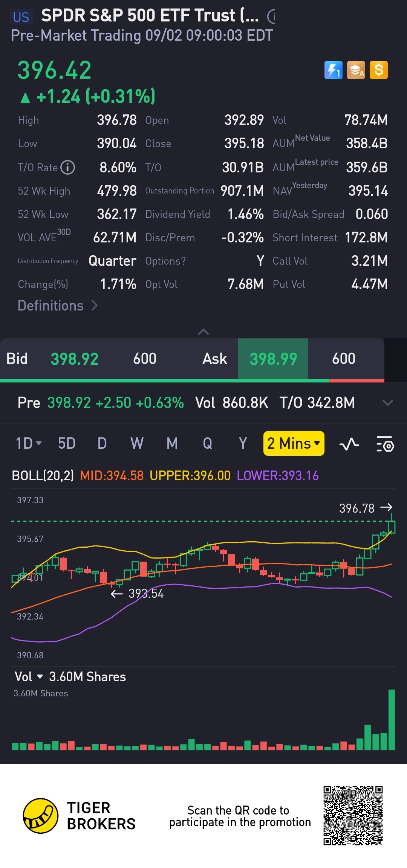Tap the Opt Vol 7.68M value
This screenshot has width=407, height=868.
(246, 284)
